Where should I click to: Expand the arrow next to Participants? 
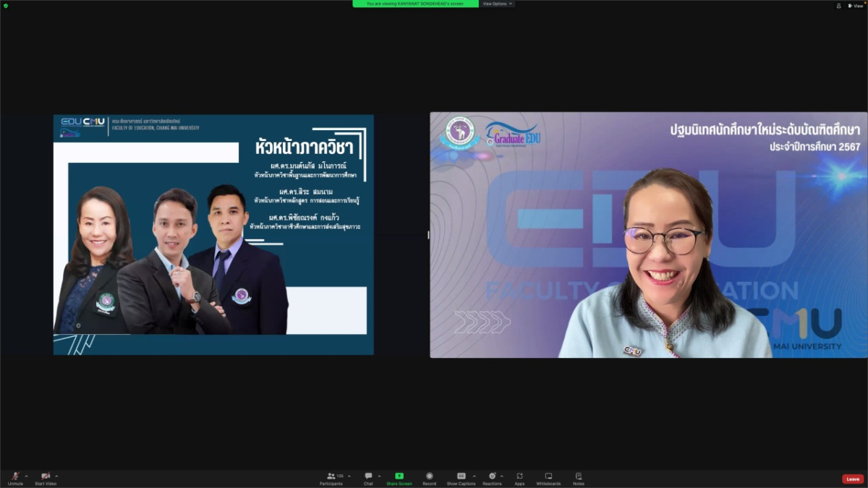click(x=349, y=476)
